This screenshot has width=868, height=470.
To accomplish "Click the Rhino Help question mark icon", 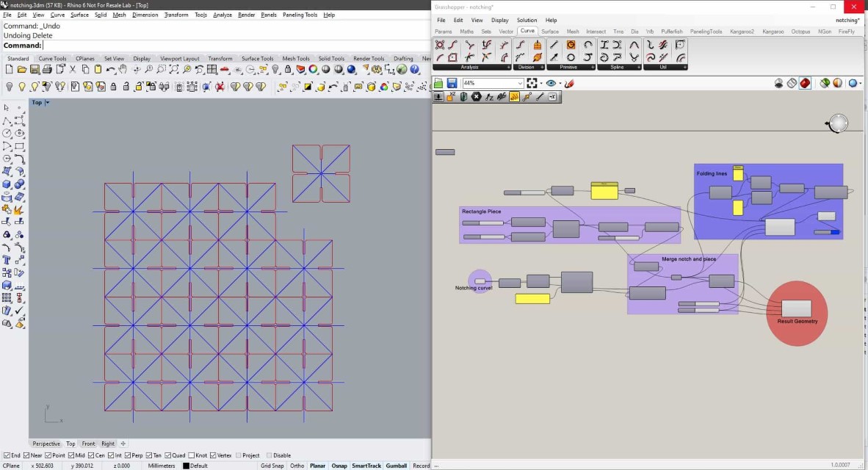I will click(x=415, y=69).
